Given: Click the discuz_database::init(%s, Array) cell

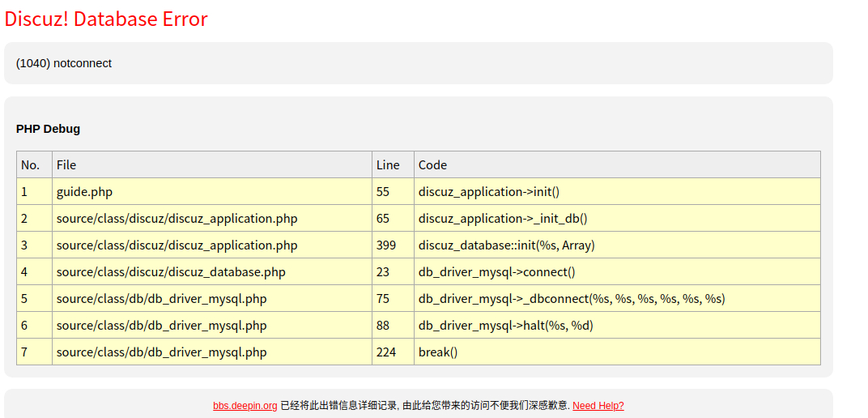Looking at the screenshot, I should (x=617, y=245).
